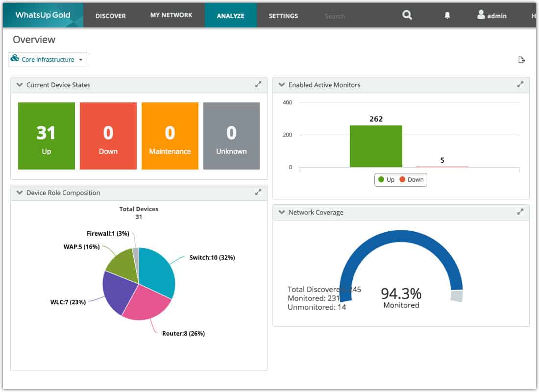This screenshot has width=539, height=392.
Task: Collapse the Current Device States section
Action: [20, 85]
